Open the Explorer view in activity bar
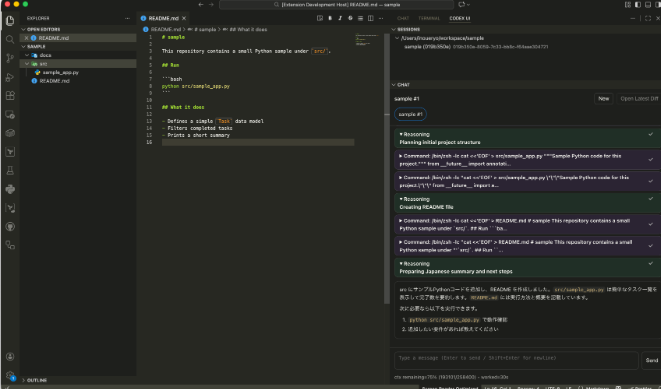Image resolution: width=661 pixels, height=389 pixels. click(x=10, y=20)
